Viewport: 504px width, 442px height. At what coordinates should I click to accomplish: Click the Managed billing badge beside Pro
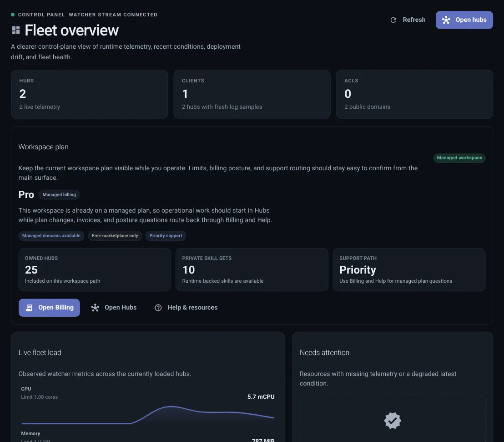(59, 194)
